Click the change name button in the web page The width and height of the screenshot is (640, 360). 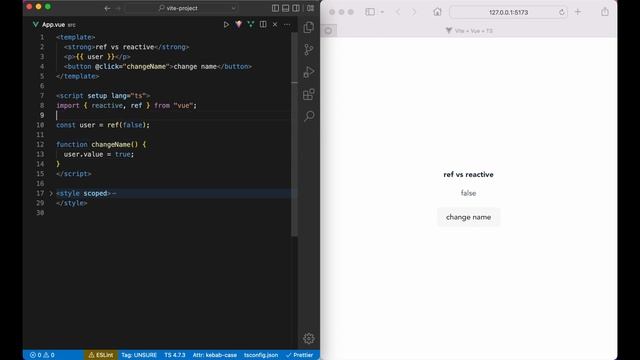pyautogui.click(x=468, y=217)
